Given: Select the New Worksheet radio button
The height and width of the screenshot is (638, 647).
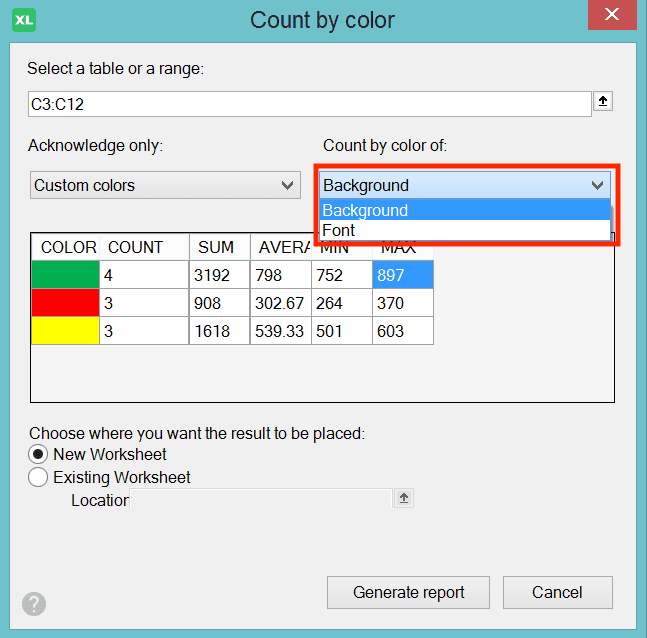Looking at the screenshot, I should pyautogui.click(x=38, y=454).
